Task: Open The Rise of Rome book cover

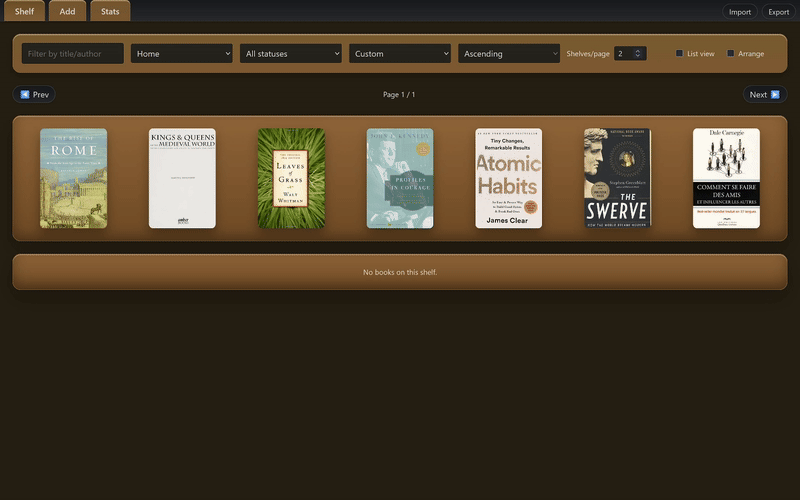Action: tap(73, 178)
